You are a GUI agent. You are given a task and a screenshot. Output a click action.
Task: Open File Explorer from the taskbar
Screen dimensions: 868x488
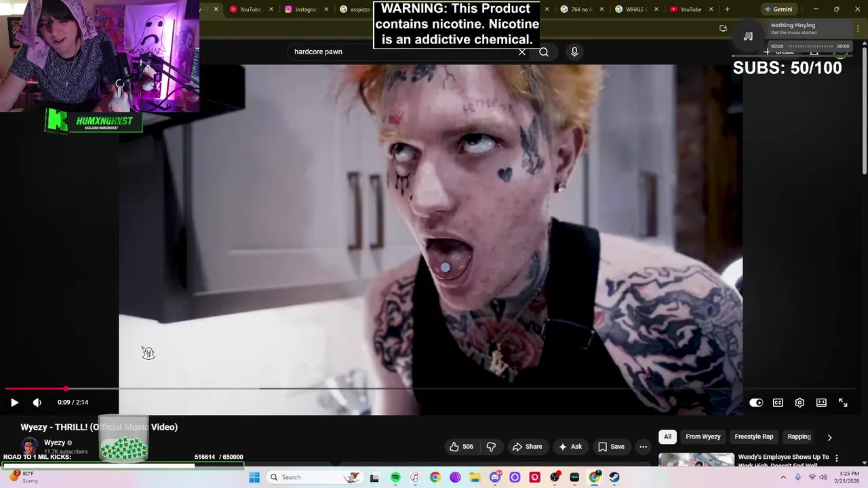475,477
